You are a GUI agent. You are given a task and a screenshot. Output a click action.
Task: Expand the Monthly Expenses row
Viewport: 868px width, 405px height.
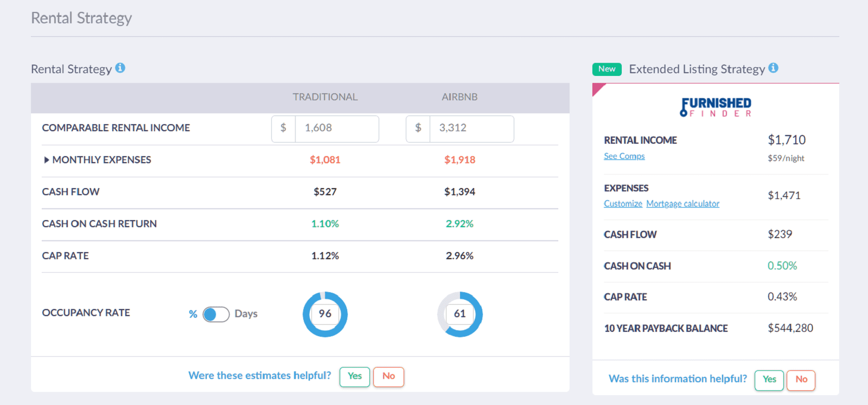[47, 160]
